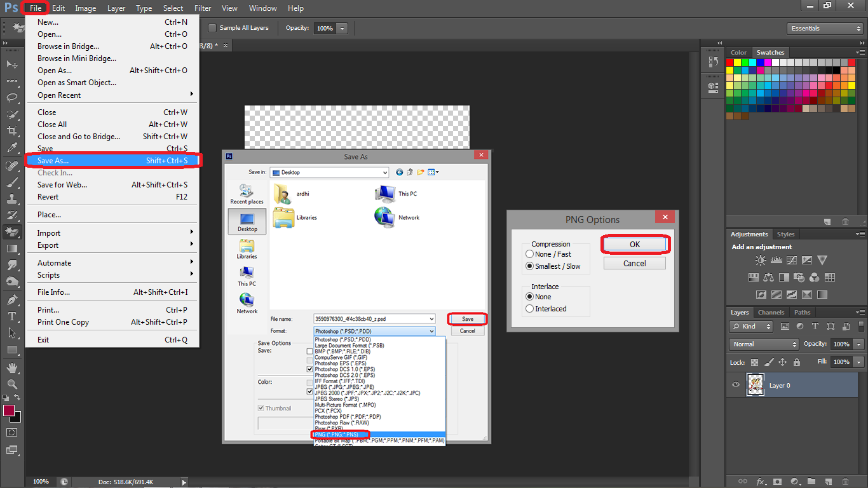Select the Move tool
The height and width of the screenshot is (488, 868).
click(x=12, y=65)
